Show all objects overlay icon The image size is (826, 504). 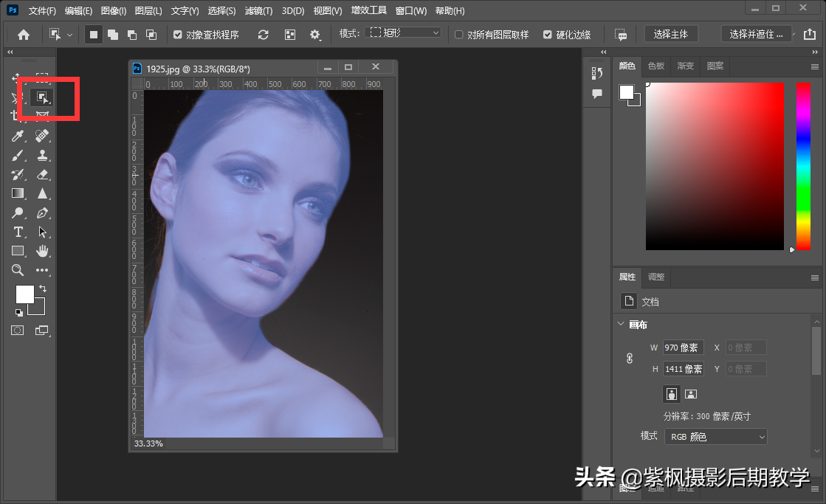click(x=290, y=35)
